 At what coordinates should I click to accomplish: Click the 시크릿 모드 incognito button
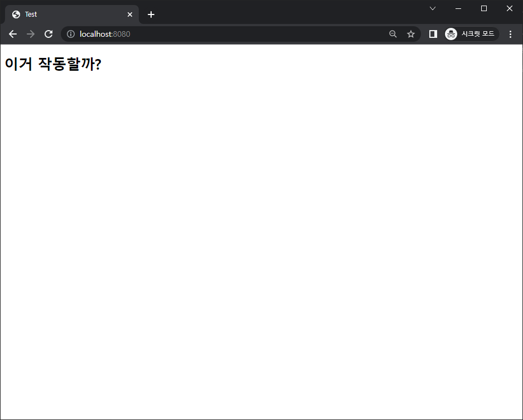[472, 34]
